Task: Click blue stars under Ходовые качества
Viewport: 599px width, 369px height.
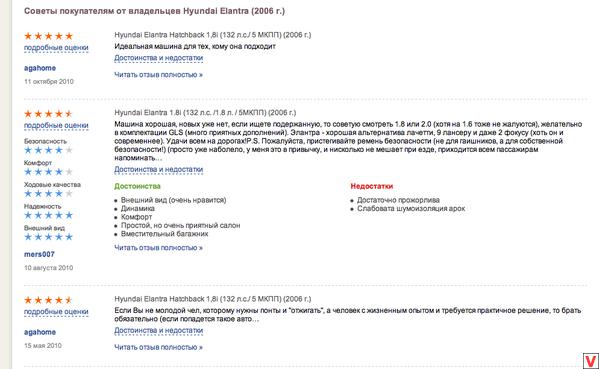Action: click(49, 193)
